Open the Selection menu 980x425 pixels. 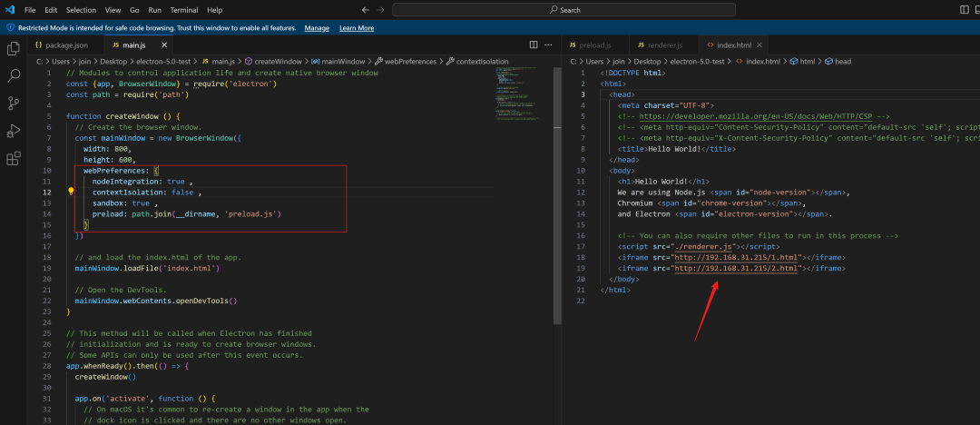[82, 10]
